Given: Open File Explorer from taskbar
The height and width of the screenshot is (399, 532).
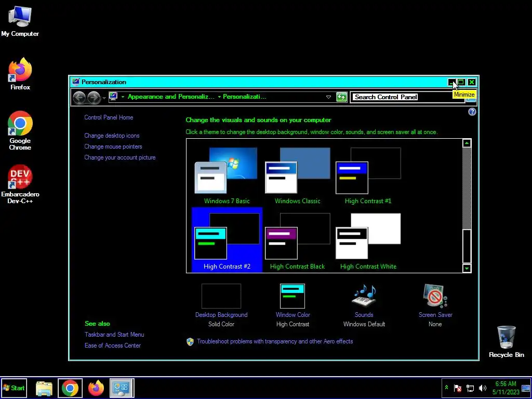Looking at the screenshot, I should [44, 388].
